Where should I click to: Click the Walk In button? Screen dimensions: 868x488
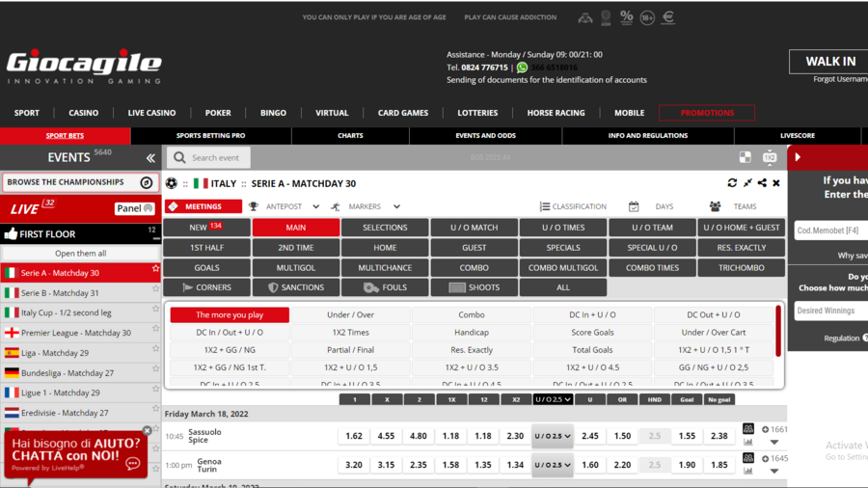829,62
